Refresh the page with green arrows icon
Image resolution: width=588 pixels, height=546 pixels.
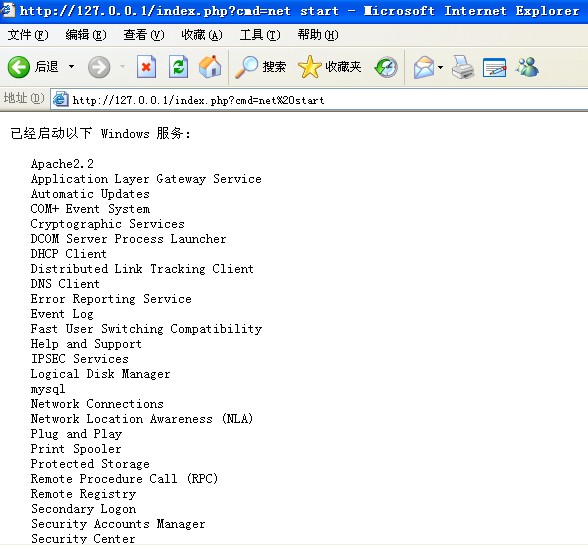(x=178, y=67)
